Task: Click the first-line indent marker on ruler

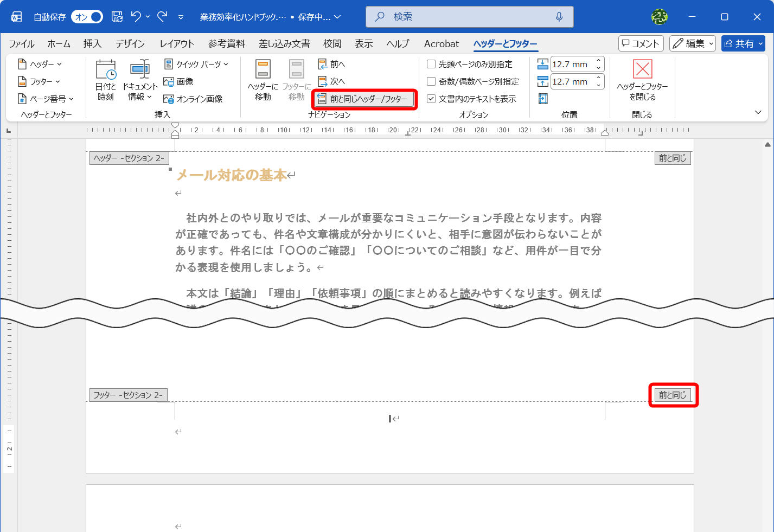Action: (175, 126)
